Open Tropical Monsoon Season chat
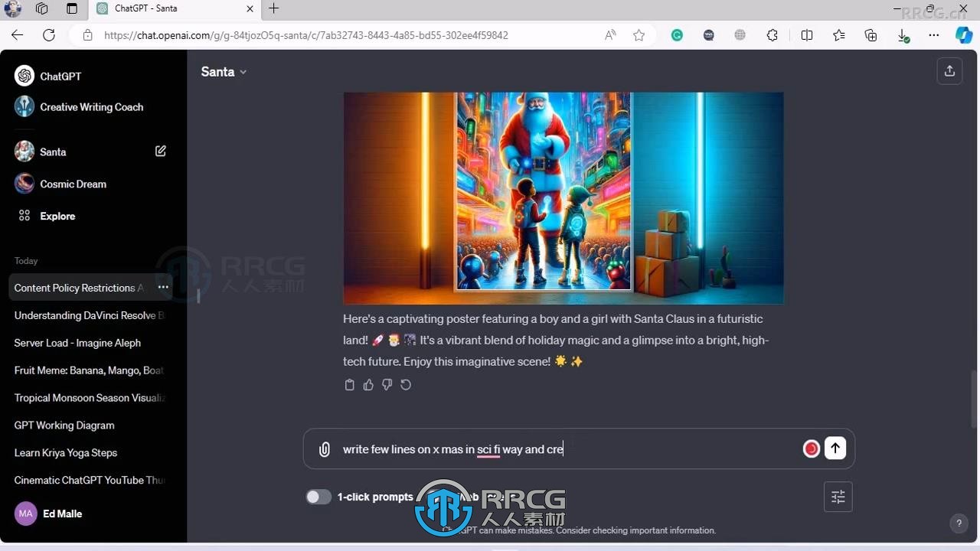 point(90,398)
